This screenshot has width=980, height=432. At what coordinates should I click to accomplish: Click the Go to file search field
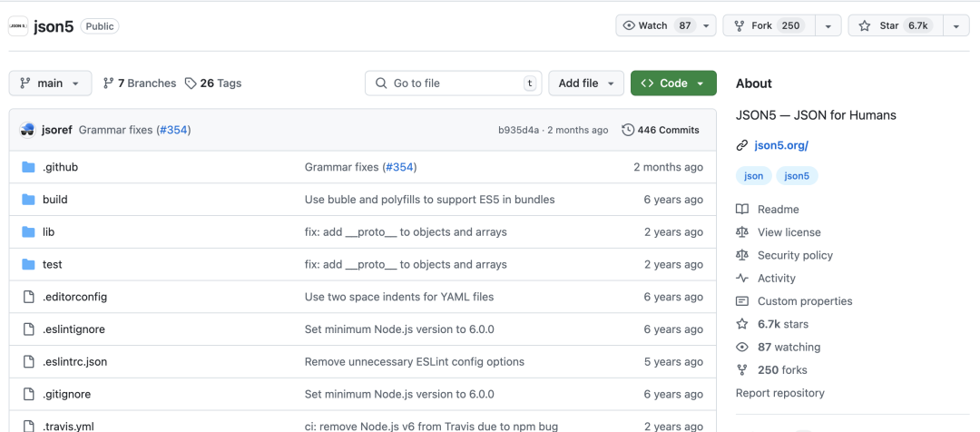point(453,83)
